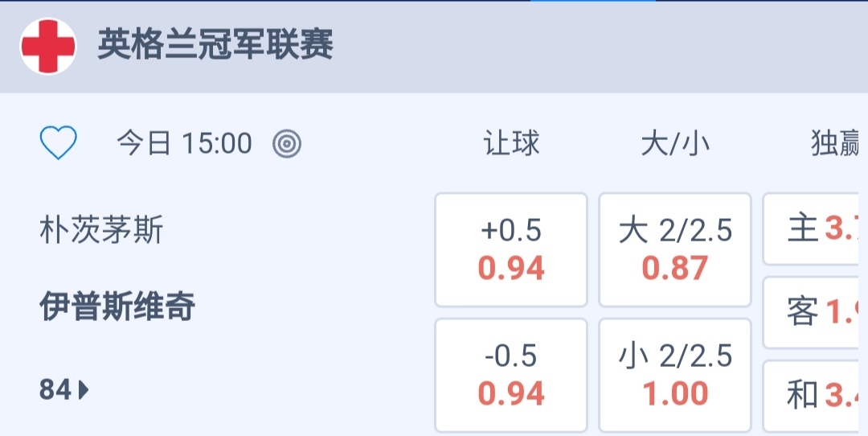Viewport: 868px width, 436px height.
Task: Choose the 和 draw odds
Action: tap(815, 395)
